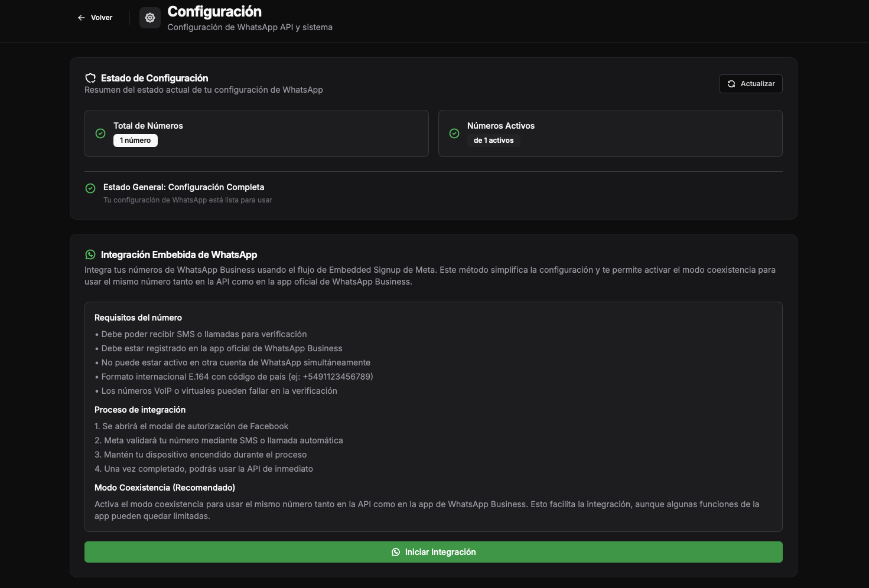Click the Iniciar Integración button
869x588 pixels.
coord(434,552)
